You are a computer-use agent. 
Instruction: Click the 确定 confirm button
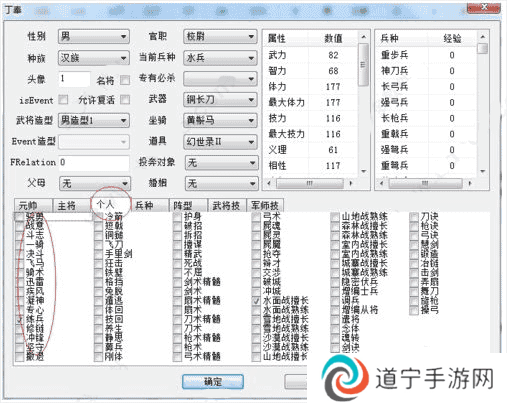click(213, 381)
